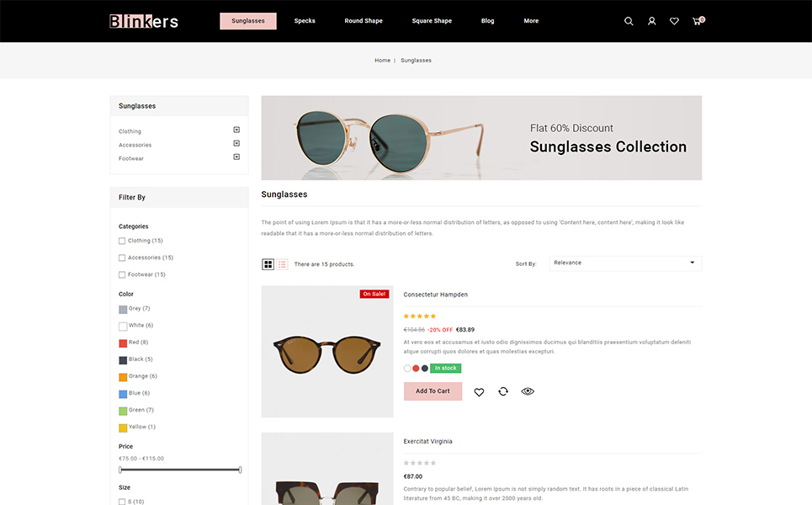Compare the Consectetur Hampden product
This screenshot has height=505, width=812.
(x=503, y=391)
